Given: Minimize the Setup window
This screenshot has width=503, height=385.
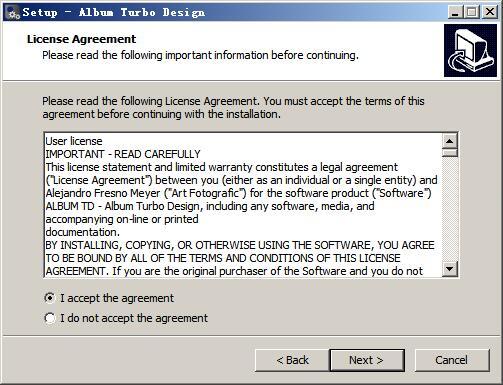Looking at the screenshot, I should click(455, 12).
